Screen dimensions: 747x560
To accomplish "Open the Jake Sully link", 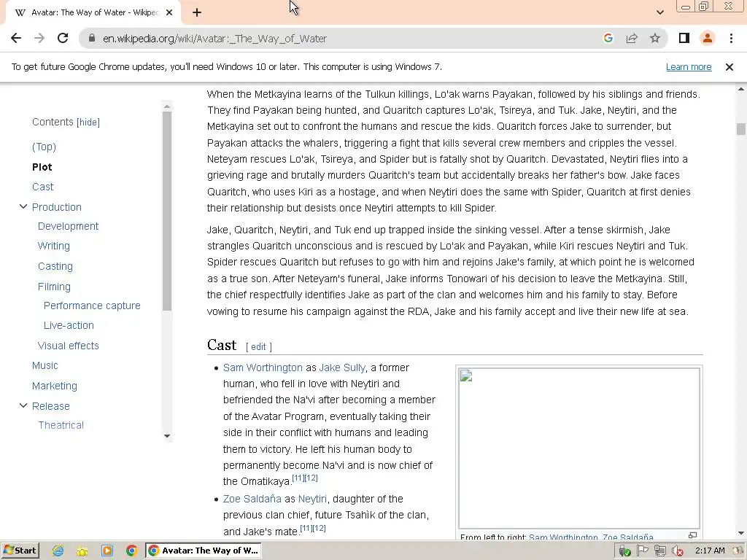I will point(342,367).
